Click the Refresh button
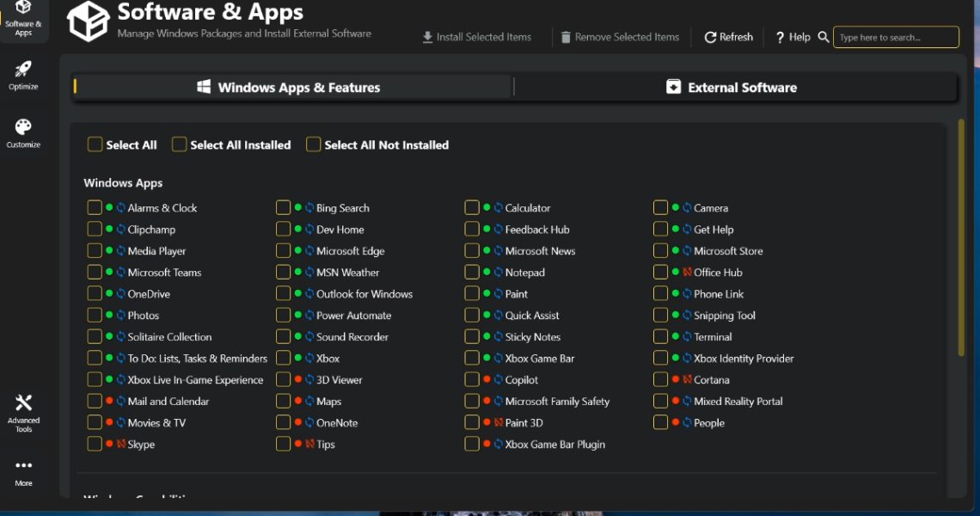The width and height of the screenshot is (980, 516). (728, 37)
